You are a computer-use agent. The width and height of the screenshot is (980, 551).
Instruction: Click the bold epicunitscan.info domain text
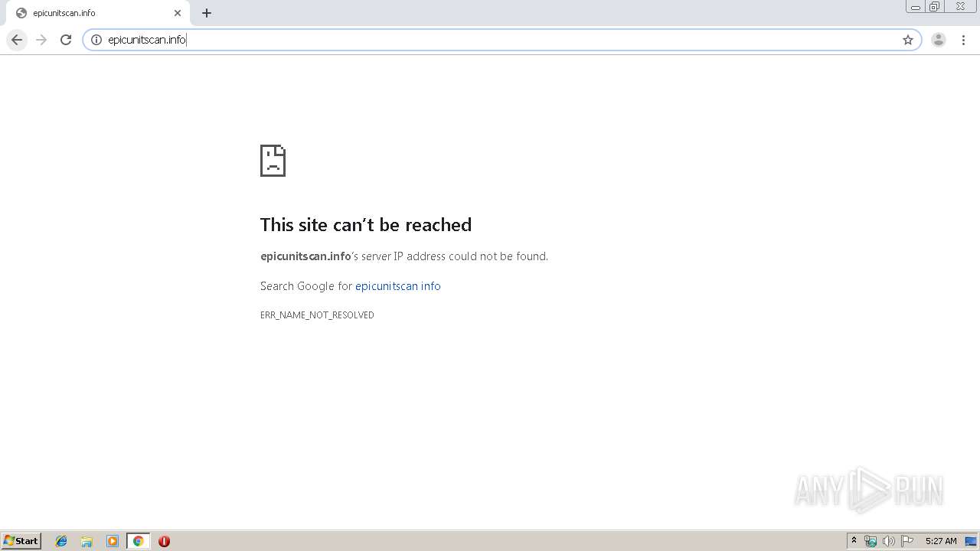[305, 256]
